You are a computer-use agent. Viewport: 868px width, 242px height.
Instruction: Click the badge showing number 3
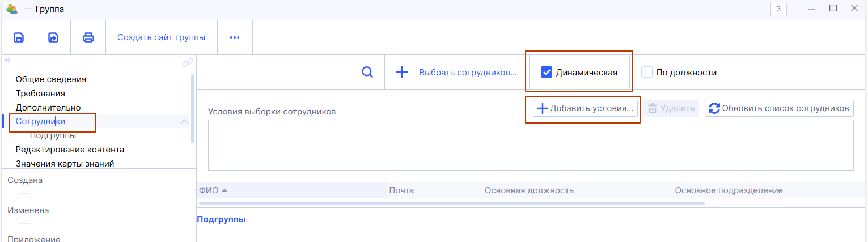click(778, 9)
